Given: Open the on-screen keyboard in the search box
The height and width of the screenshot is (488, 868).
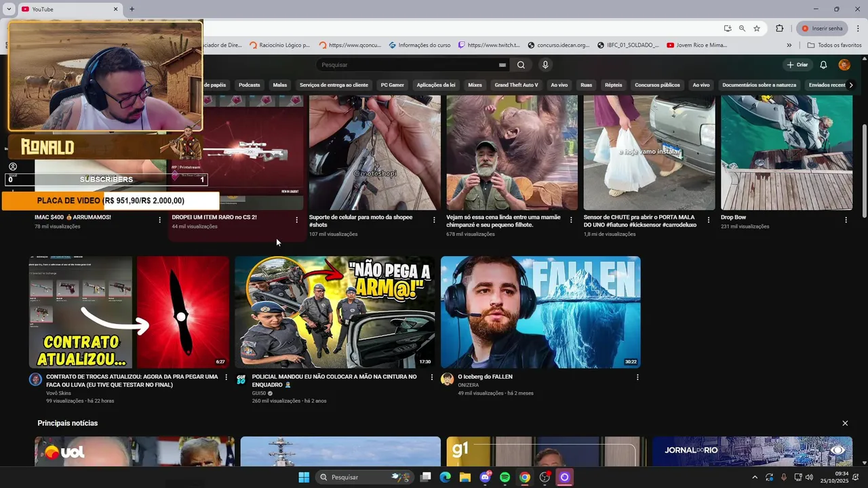Looking at the screenshot, I should (x=502, y=65).
